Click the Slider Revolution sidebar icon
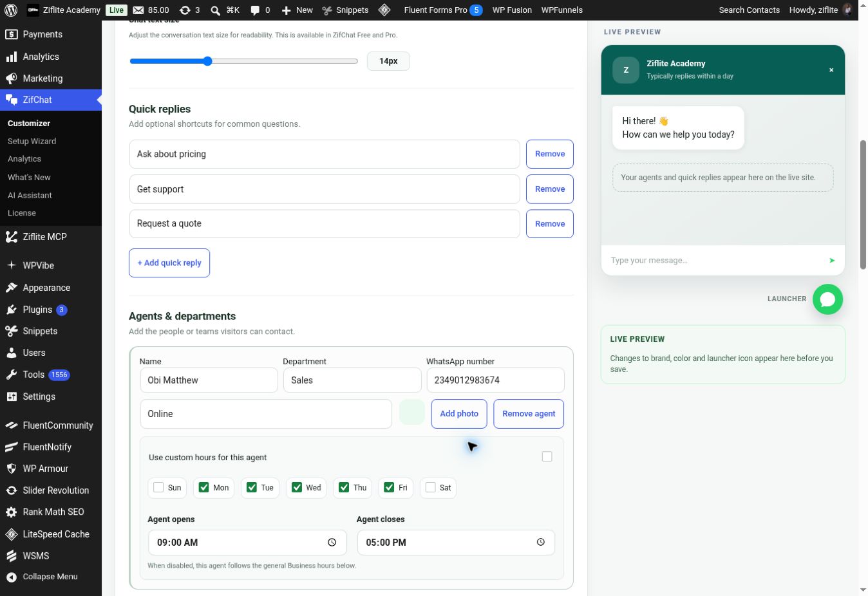 [12, 490]
